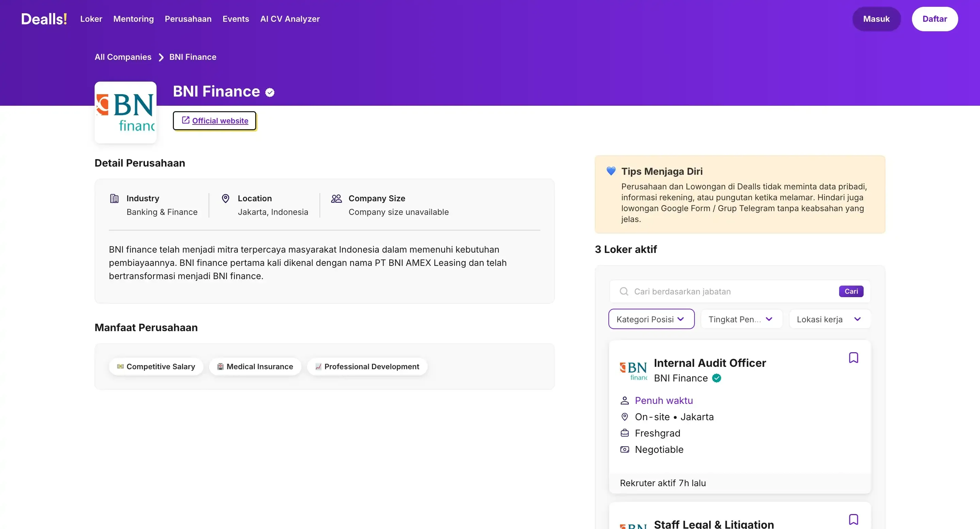This screenshot has width=980, height=529.
Task: Open the Staff Legal & Litigation job title
Action: tap(714, 525)
